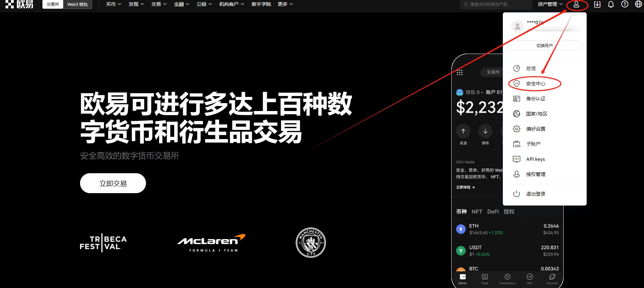Expand the 机构客户 dropdown menu
The image size is (644, 288).
[x=232, y=4]
